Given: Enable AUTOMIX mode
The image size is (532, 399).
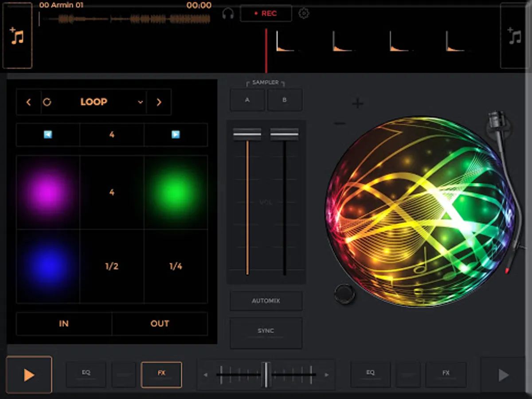Looking at the screenshot, I should (x=266, y=301).
